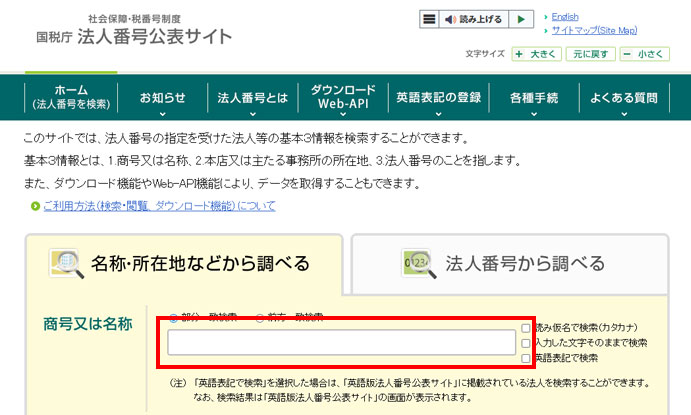Open the よくある質問 menu item
The height and width of the screenshot is (415, 691).
(x=624, y=98)
